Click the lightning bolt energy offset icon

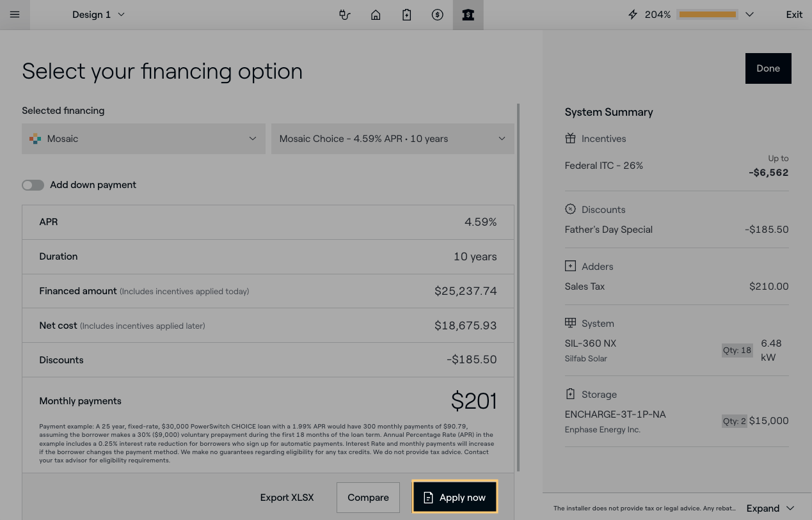[633, 15]
